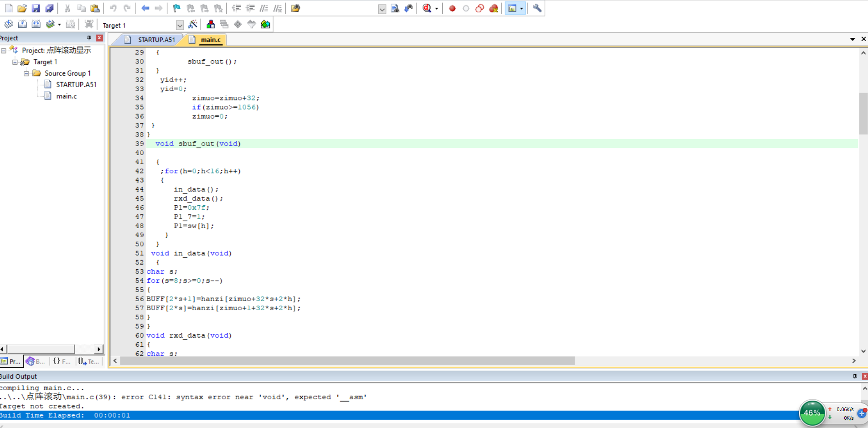
Task: Open Manage Multi-Project Workspace icon
Action: [224, 24]
